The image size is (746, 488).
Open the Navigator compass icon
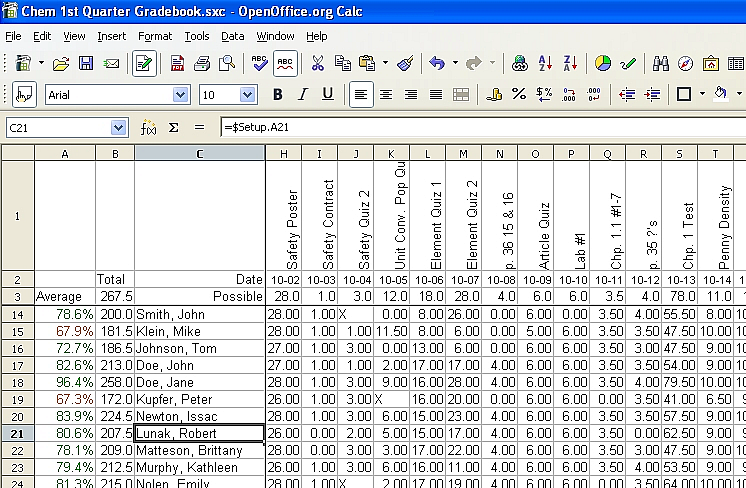pos(685,63)
